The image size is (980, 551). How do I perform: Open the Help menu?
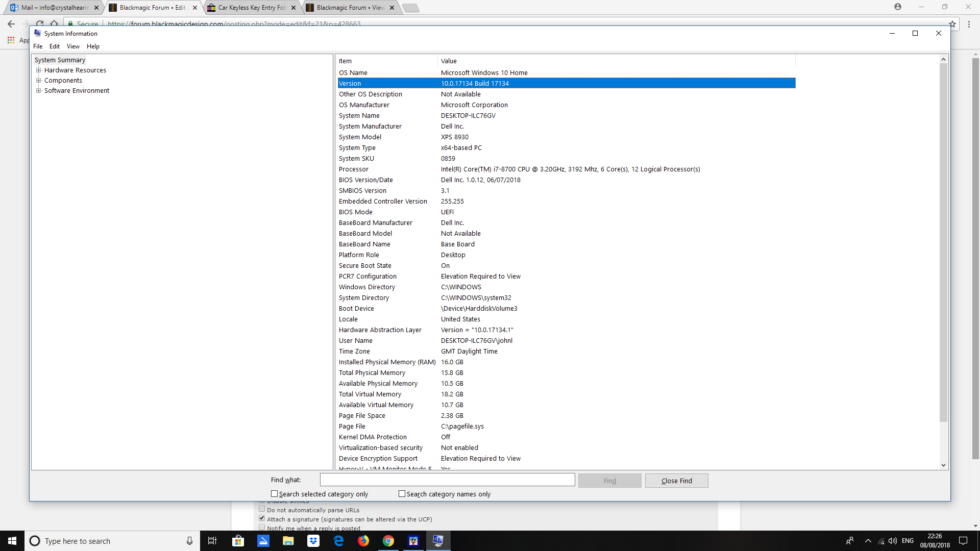(93, 46)
